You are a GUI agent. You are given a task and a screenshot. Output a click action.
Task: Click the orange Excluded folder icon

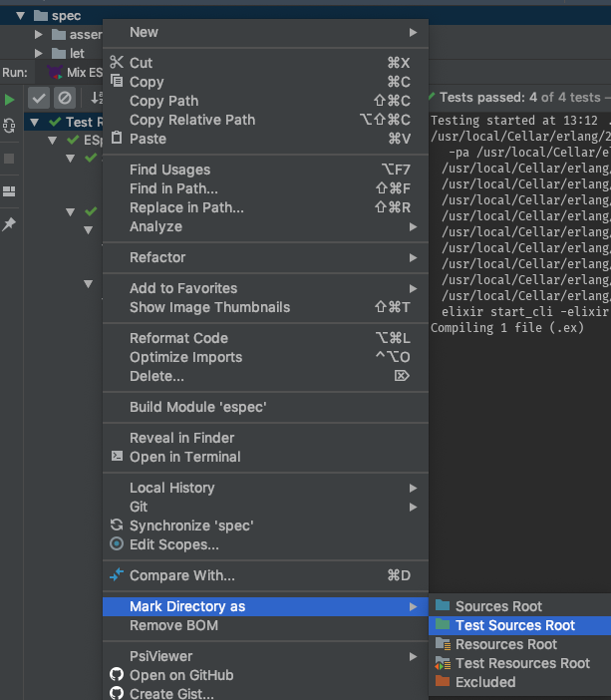(443, 681)
